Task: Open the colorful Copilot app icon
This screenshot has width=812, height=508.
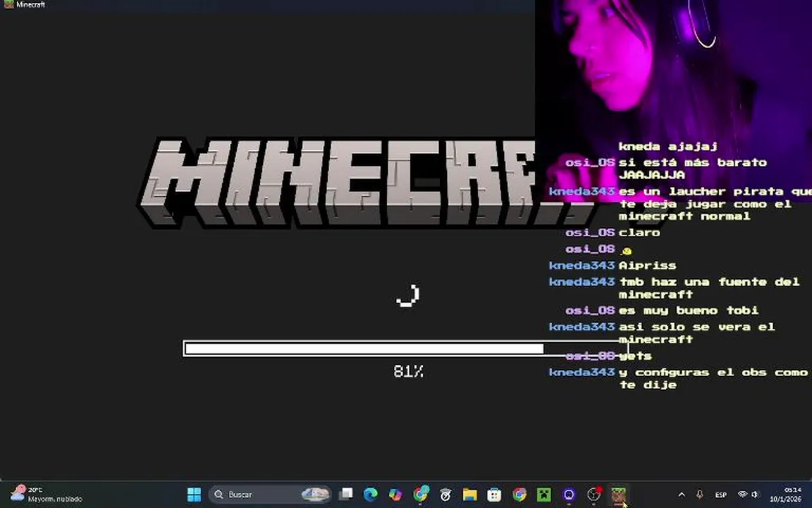Action: tap(395, 495)
